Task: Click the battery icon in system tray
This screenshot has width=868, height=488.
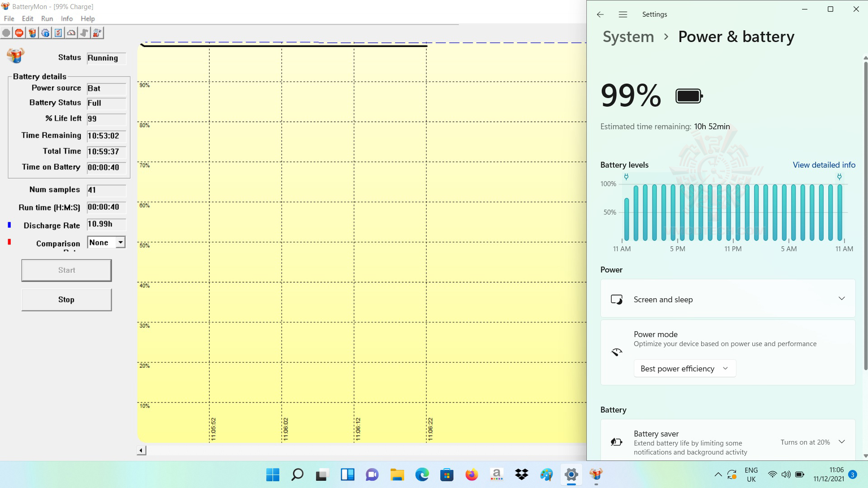Action: tap(799, 474)
